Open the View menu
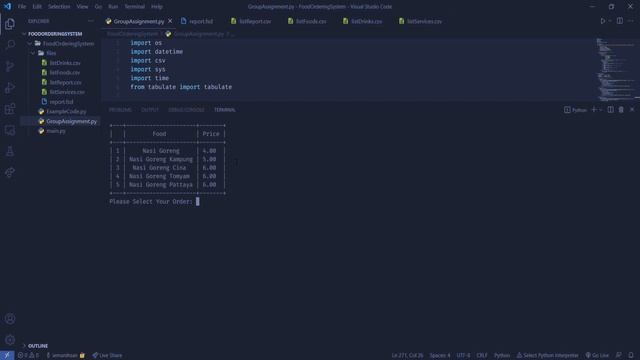 tap(82, 7)
